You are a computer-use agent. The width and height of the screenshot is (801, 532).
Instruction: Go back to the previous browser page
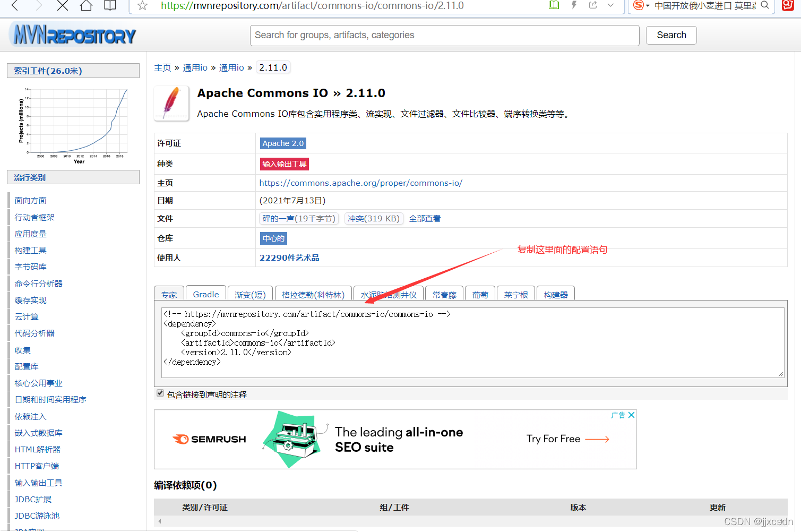[14, 6]
